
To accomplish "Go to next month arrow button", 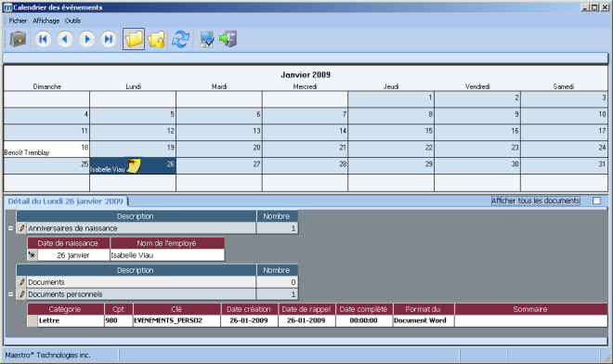I will point(86,39).
